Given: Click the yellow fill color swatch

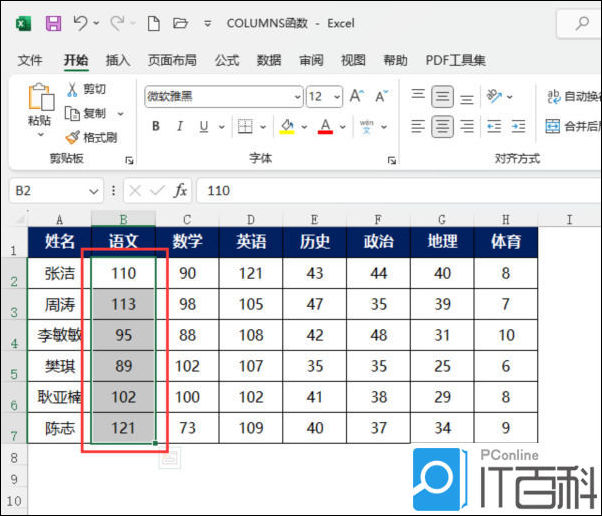Looking at the screenshot, I should 287,126.
